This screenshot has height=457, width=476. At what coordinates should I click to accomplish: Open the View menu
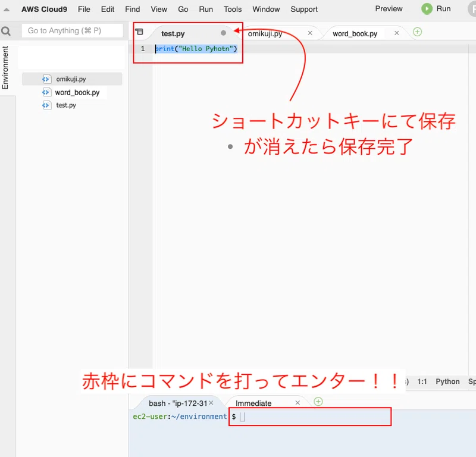coord(159,10)
